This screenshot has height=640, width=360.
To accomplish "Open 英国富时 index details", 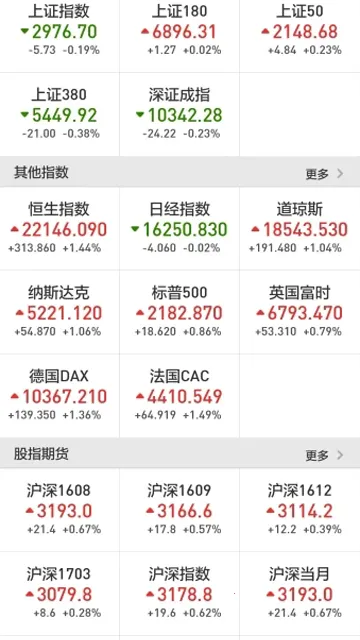I will click(300, 312).
